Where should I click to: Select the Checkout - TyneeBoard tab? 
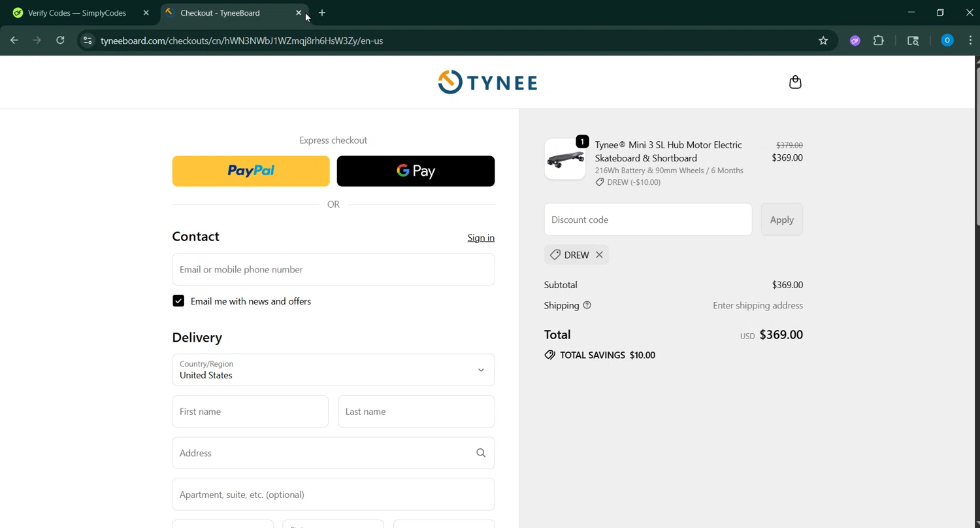click(235, 13)
